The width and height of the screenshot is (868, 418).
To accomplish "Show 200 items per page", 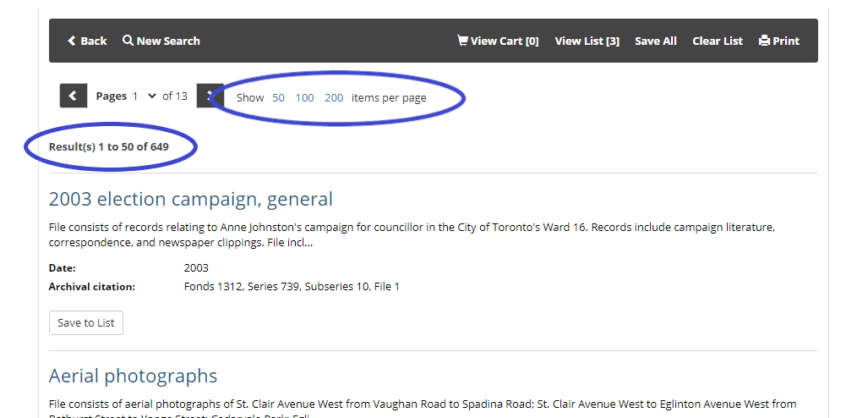I will tap(334, 97).
